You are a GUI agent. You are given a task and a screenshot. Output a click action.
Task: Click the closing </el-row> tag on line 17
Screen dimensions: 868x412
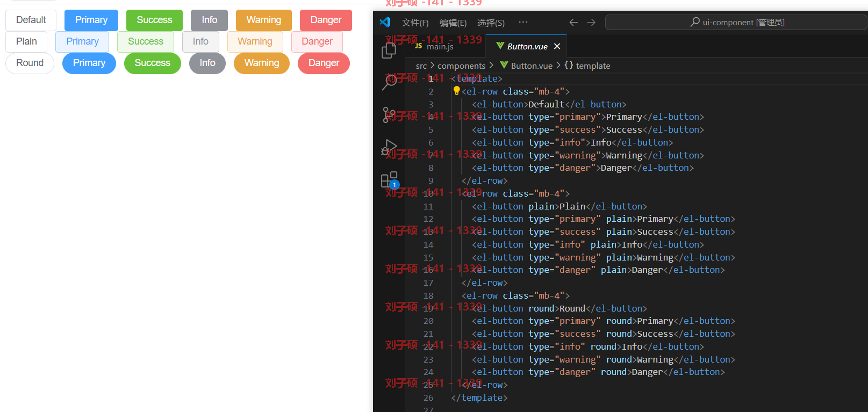pyautogui.click(x=485, y=283)
